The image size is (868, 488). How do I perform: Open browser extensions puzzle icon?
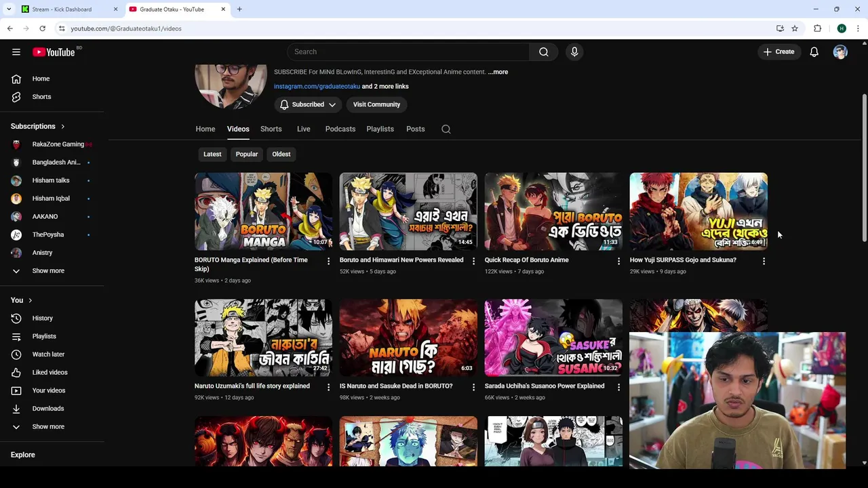pyautogui.click(x=818, y=28)
